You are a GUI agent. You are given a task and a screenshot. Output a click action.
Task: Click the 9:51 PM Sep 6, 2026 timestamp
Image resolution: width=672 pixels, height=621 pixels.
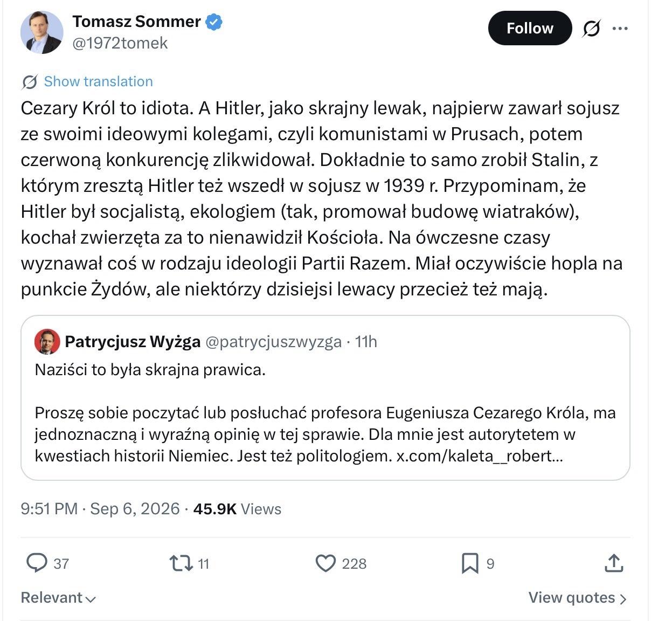pos(100,508)
